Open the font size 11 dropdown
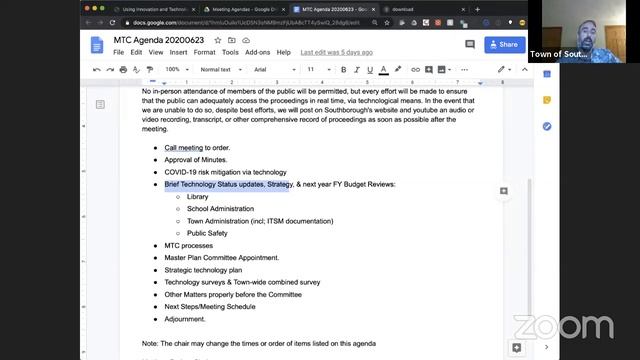 coord(319,70)
